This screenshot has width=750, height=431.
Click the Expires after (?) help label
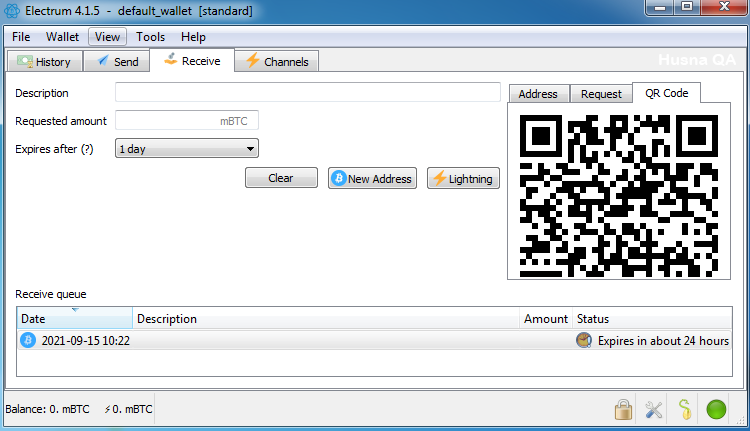[54, 149]
